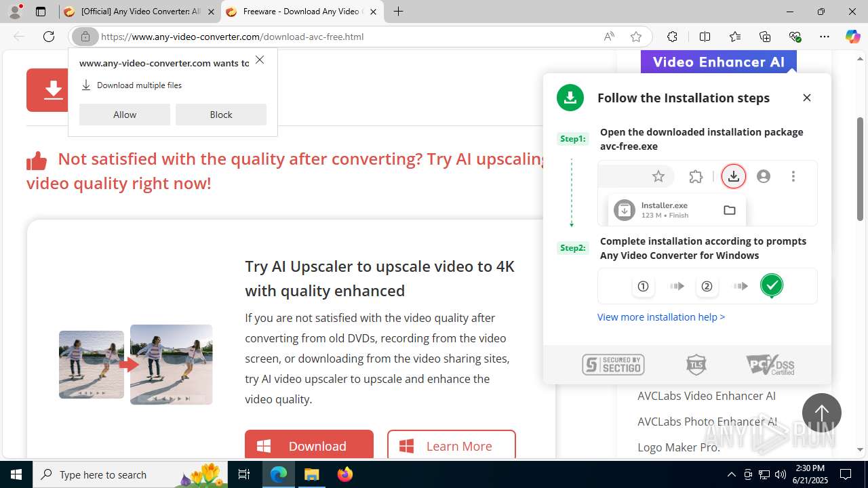The width and height of the screenshot is (868, 488).
Task: Allow downloading multiple files
Action: pyautogui.click(x=125, y=115)
